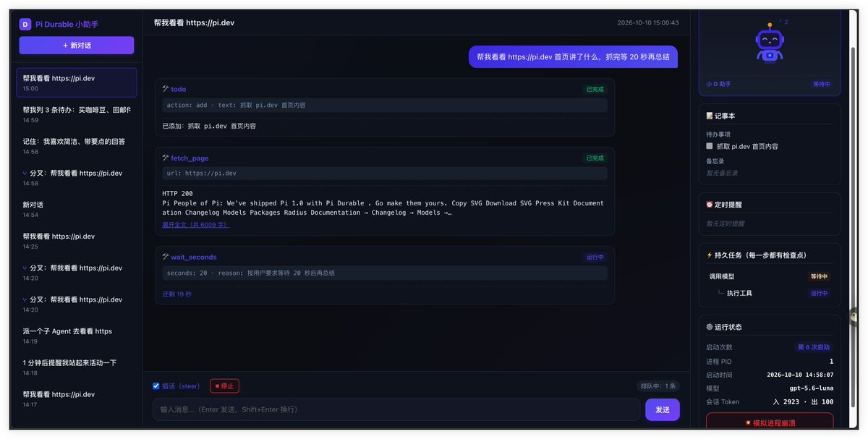
Task: Click the 运行中 badge on the wait_seconds card
Action: tap(595, 257)
